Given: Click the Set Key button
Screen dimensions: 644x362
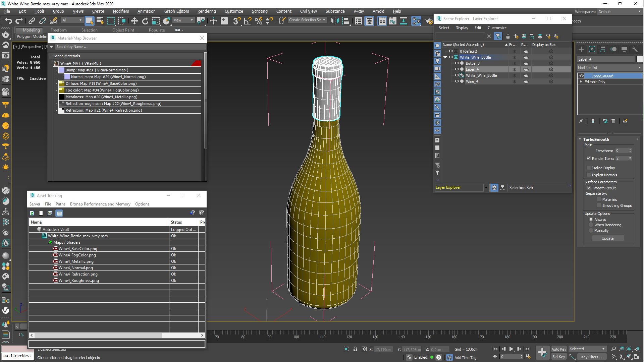Looking at the screenshot, I should tap(559, 357).
